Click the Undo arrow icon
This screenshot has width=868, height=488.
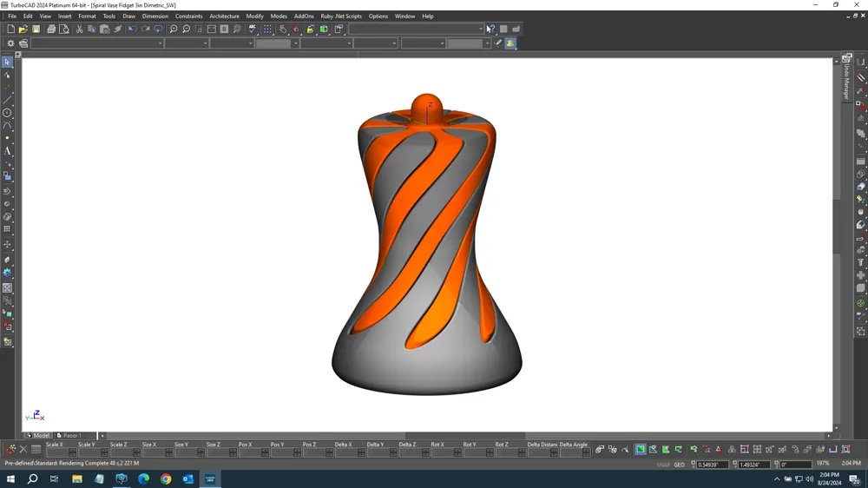(x=132, y=30)
